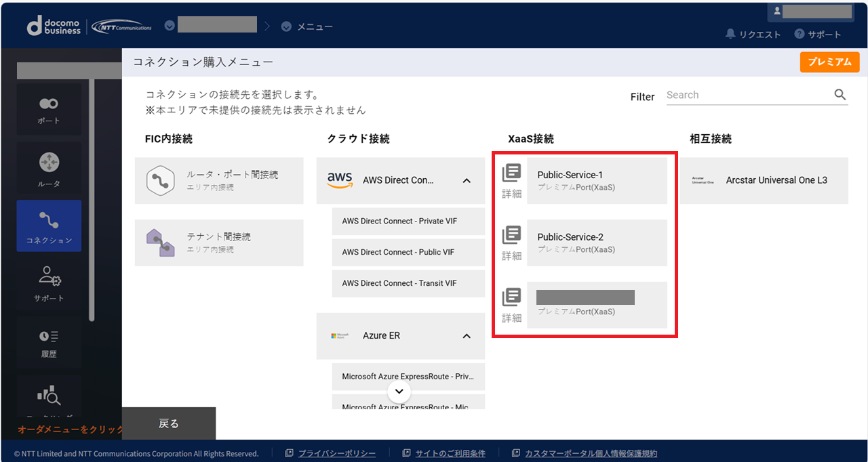Viewport: 868px width, 462px height.
Task: Click the scroll-down chevron button
Action: pos(399,392)
